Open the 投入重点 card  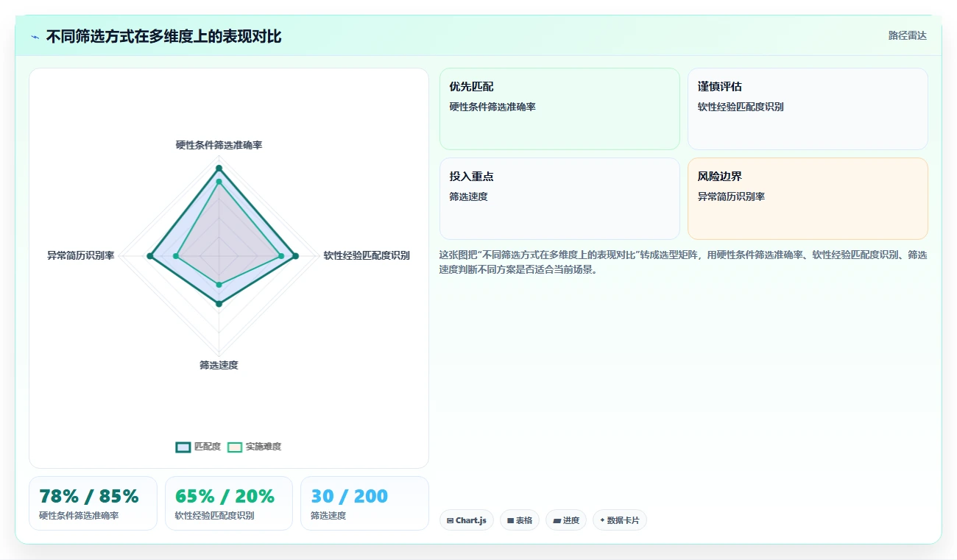point(559,199)
